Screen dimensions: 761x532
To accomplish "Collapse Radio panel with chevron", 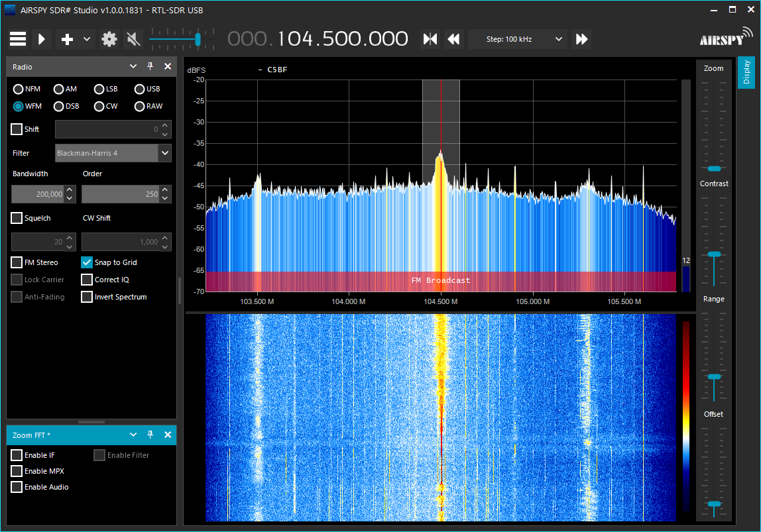I will click(x=133, y=66).
